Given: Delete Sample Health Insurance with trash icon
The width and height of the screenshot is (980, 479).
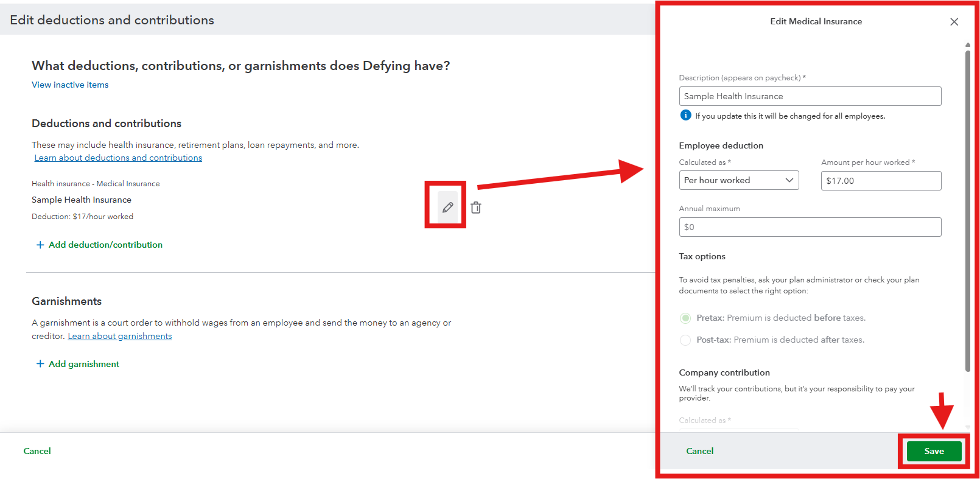Looking at the screenshot, I should [476, 208].
